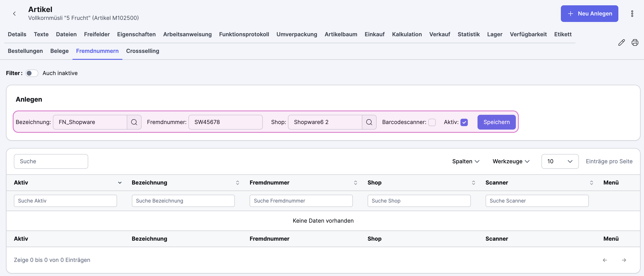Uncheck the Aktiv checkbox
This screenshot has width=644, height=276.
464,122
